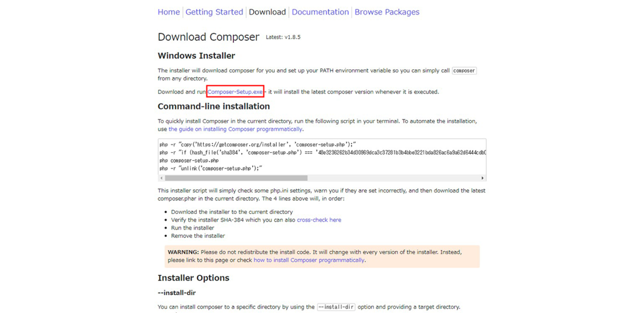This screenshot has height=313, width=644.
Task: Click the Windows Installer heading
Action: [196, 56]
